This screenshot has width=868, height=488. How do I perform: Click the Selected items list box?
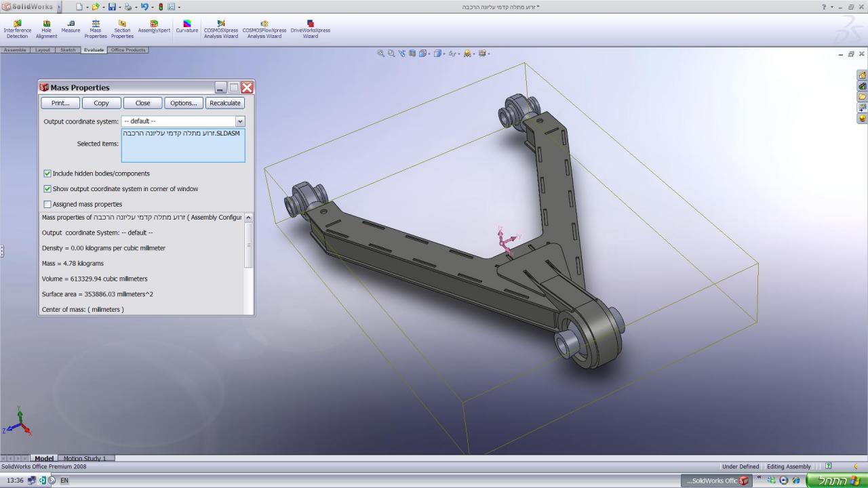[183, 145]
